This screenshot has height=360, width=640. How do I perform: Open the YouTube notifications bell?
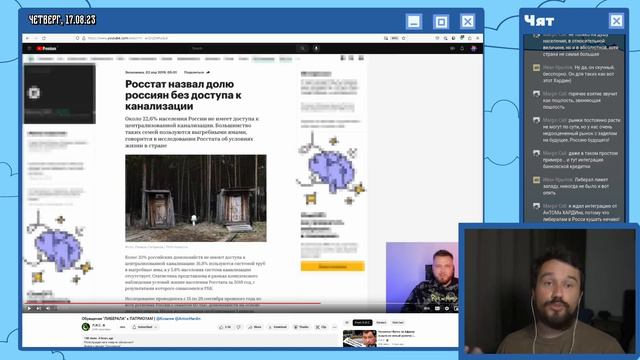(x=462, y=48)
